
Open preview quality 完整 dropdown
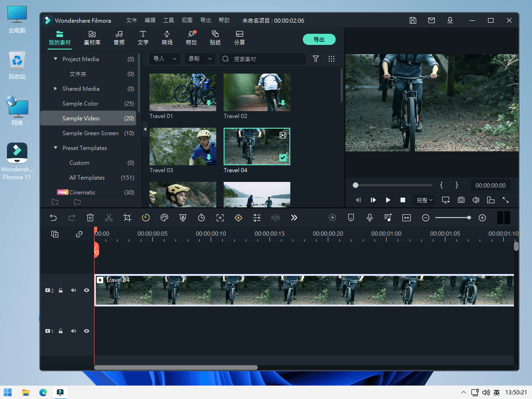[424, 200]
